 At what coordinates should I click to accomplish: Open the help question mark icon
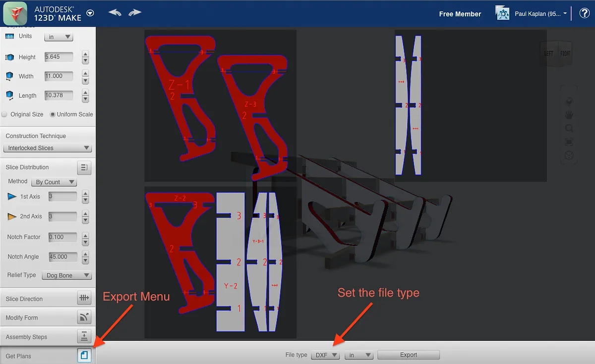pos(584,13)
